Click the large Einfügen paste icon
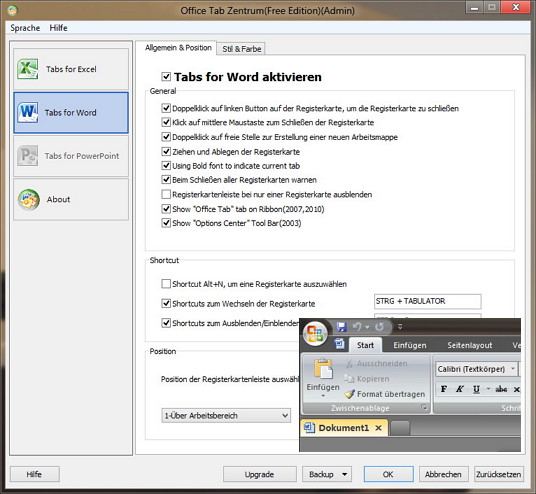 coord(323,369)
